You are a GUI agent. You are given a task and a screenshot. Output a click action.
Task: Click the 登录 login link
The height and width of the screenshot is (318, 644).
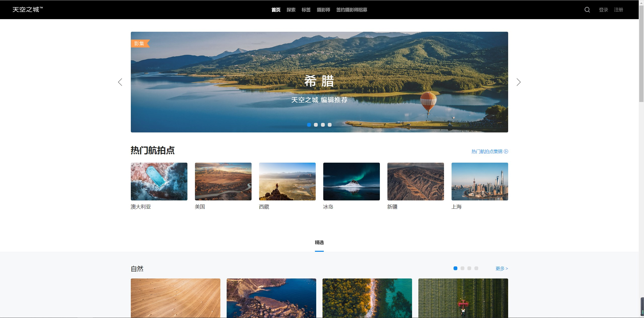coord(603,10)
